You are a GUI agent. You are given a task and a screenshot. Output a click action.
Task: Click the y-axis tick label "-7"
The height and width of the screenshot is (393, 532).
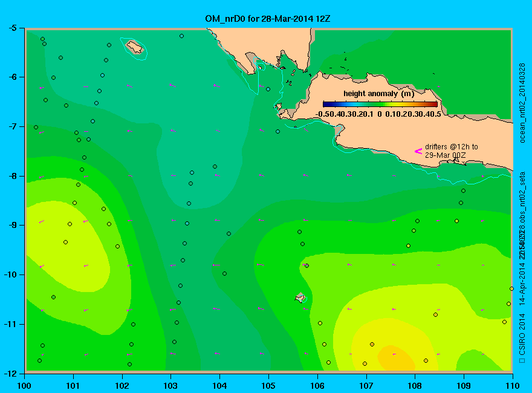tap(12, 126)
